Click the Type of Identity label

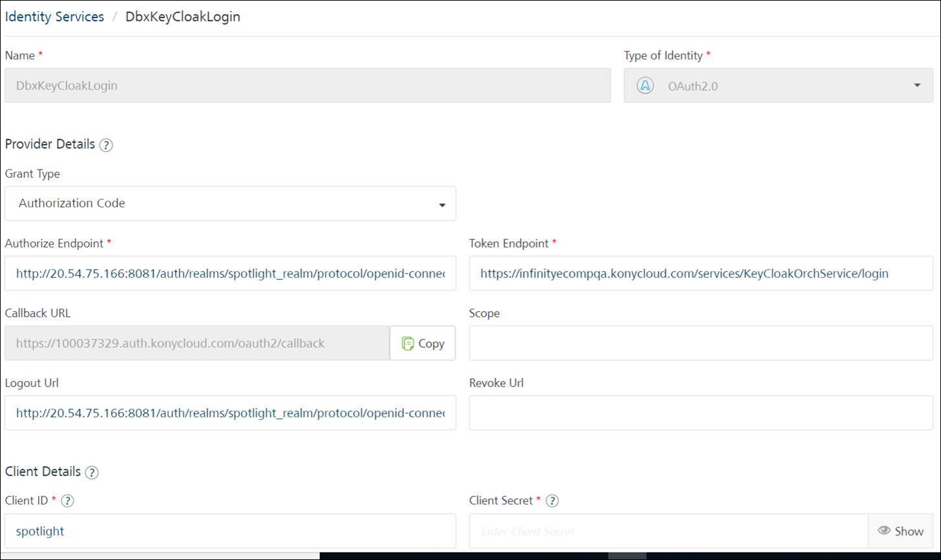click(x=663, y=56)
